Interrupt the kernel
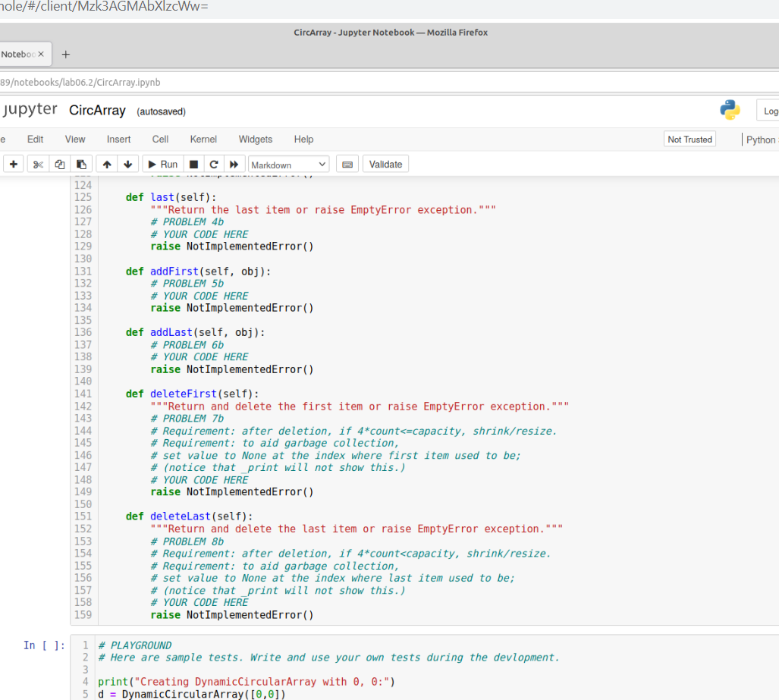 [x=193, y=164]
